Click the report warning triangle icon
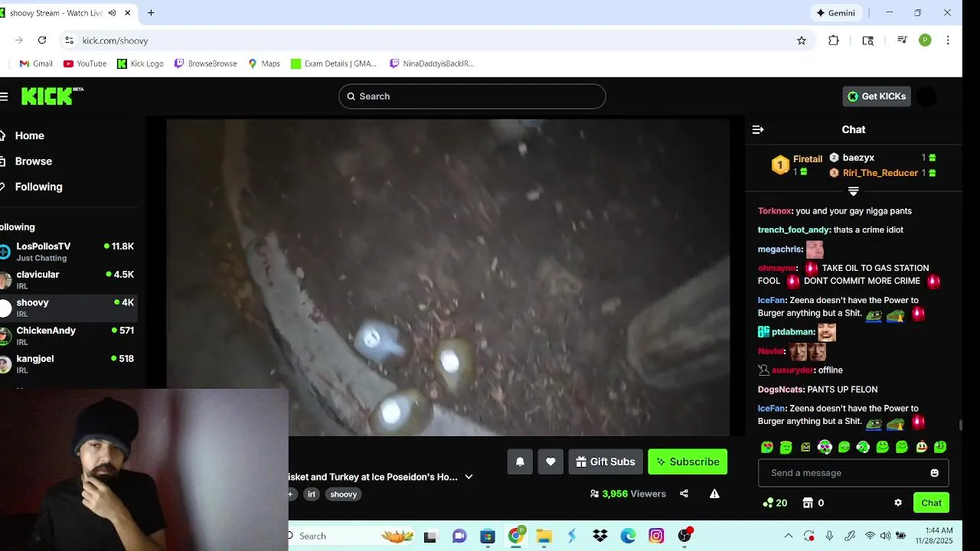 [x=714, y=494]
